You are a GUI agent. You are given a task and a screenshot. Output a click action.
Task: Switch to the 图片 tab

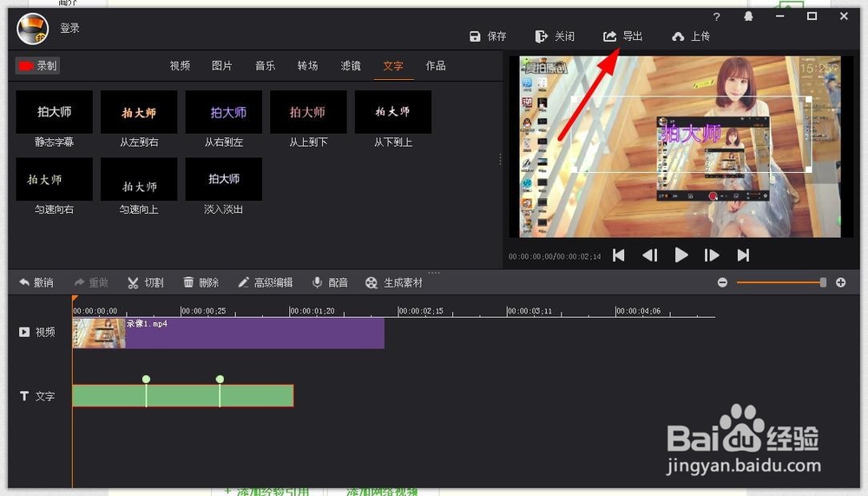[x=222, y=66]
